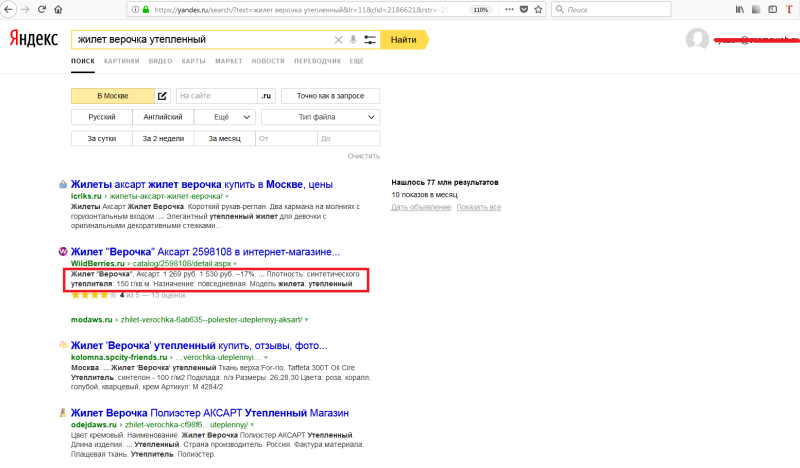Expand arrow next to WildBerries.ru URL
This screenshot has width=800, height=468.
click(235, 264)
